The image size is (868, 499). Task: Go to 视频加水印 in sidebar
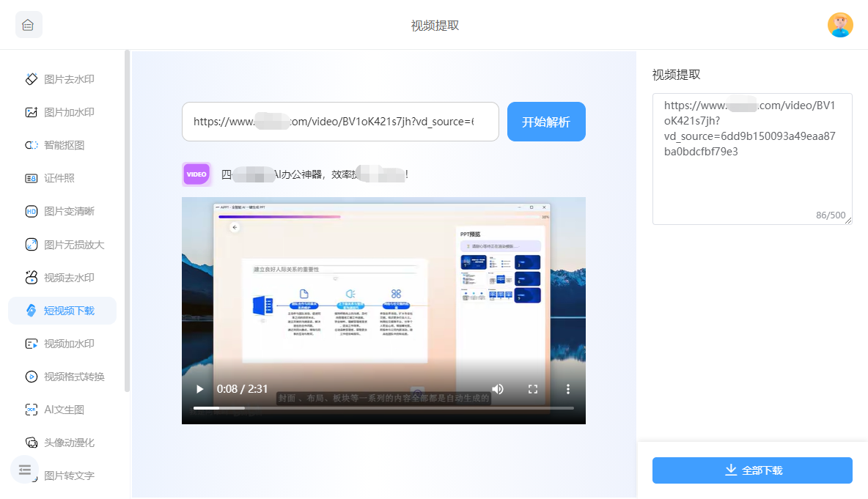coord(69,344)
